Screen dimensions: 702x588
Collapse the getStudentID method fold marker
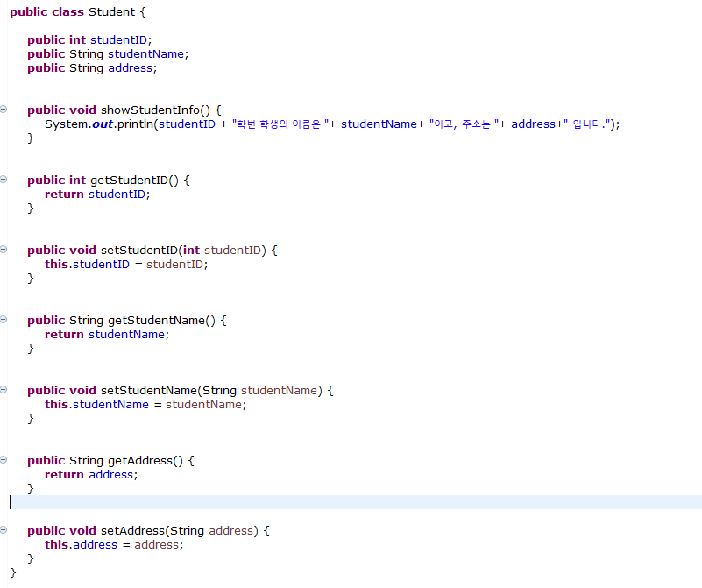4,180
